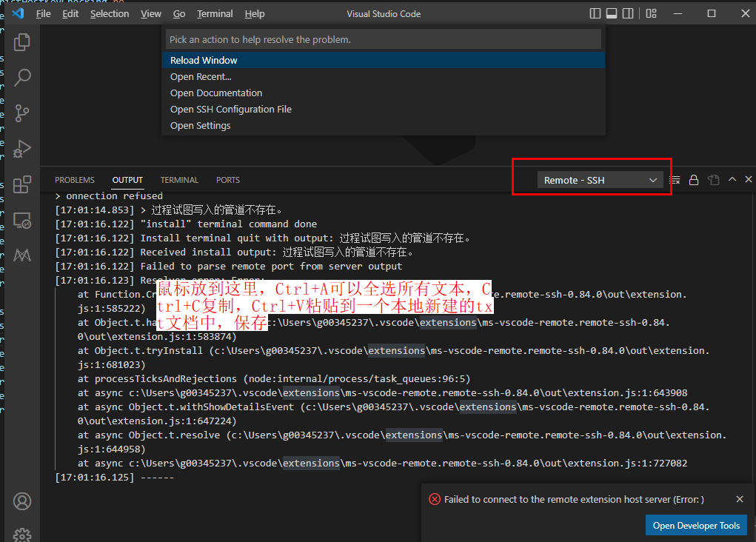The height and width of the screenshot is (542, 756).
Task: Click the 'processTicksAndRejections' stack trace line
Action: click(274, 379)
